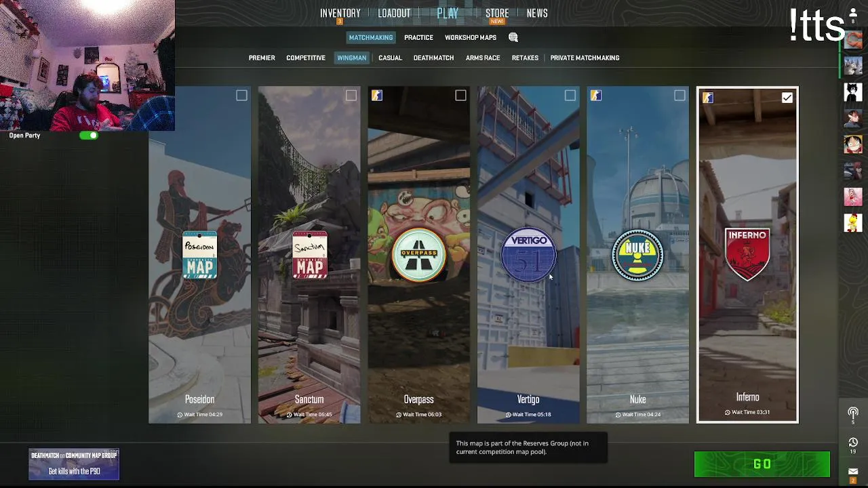Open the Store menu

(x=497, y=14)
